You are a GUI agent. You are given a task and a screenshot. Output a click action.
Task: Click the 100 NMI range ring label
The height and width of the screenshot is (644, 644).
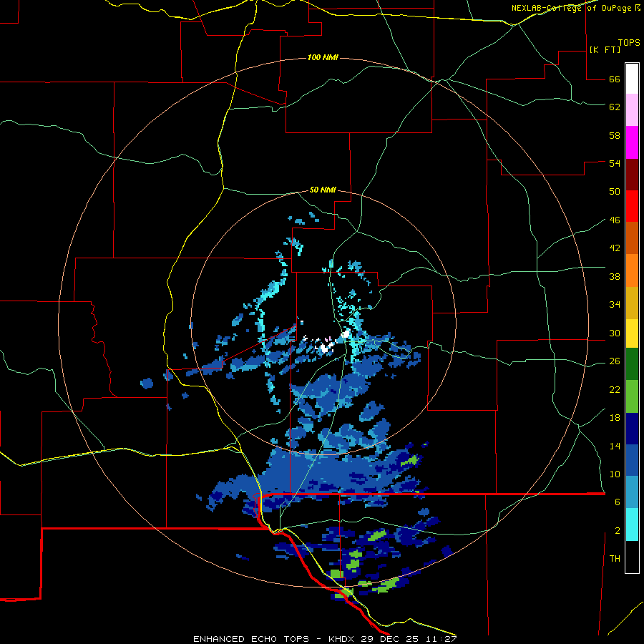(x=323, y=57)
